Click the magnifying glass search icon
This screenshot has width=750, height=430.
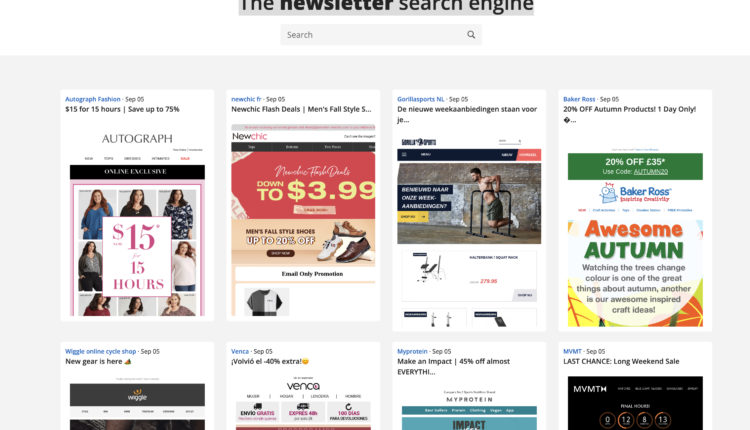(x=471, y=34)
